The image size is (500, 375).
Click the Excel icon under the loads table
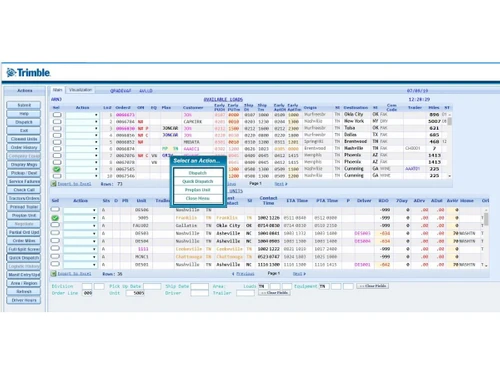pos(53,184)
